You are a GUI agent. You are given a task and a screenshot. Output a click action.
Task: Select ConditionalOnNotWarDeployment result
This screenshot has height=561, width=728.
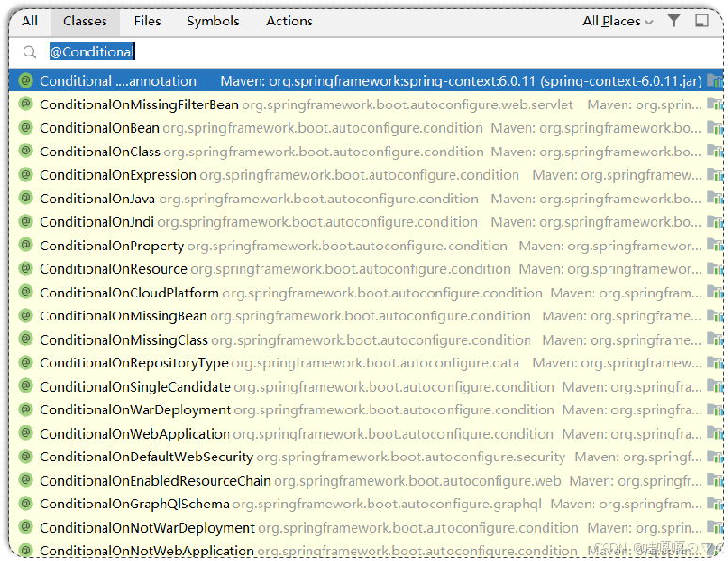pyautogui.click(x=366, y=527)
